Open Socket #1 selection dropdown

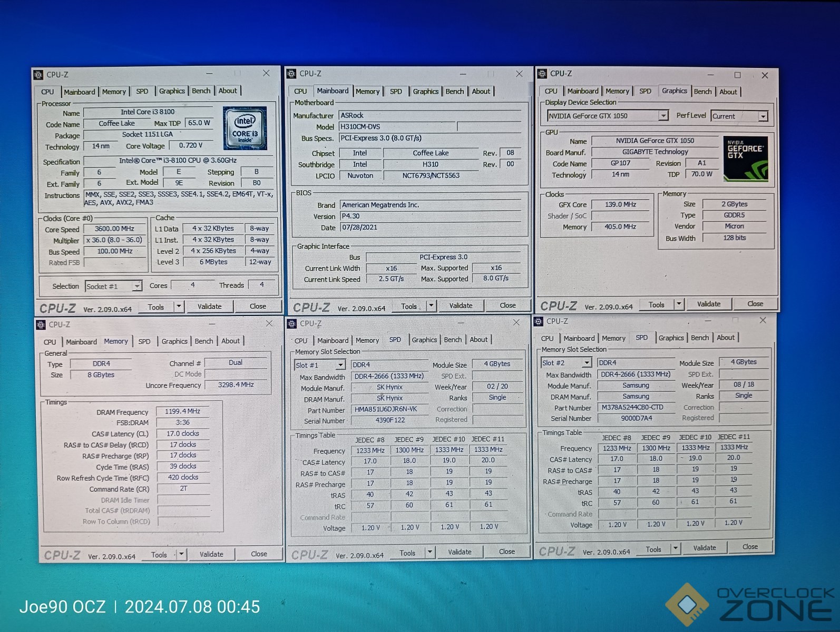click(x=137, y=286)
